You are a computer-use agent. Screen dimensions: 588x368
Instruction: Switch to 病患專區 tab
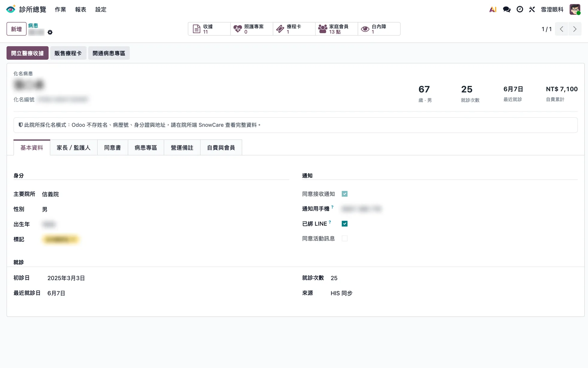(x=146, y=148)
